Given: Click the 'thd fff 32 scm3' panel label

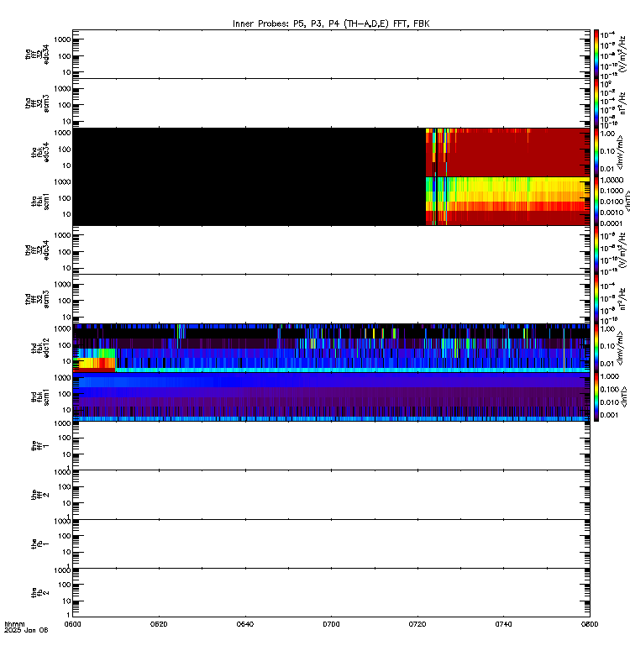Looking at the screenshot, I should pyautogui.click(x=37, y=299).
